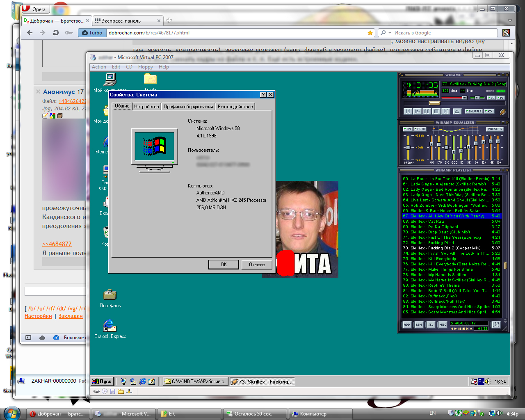Click C:\WINDOWS\Рабочий с... taskbar button
The height and width of the screenshot is (420, 525).
pyautogui.click(x=195, y=381)
